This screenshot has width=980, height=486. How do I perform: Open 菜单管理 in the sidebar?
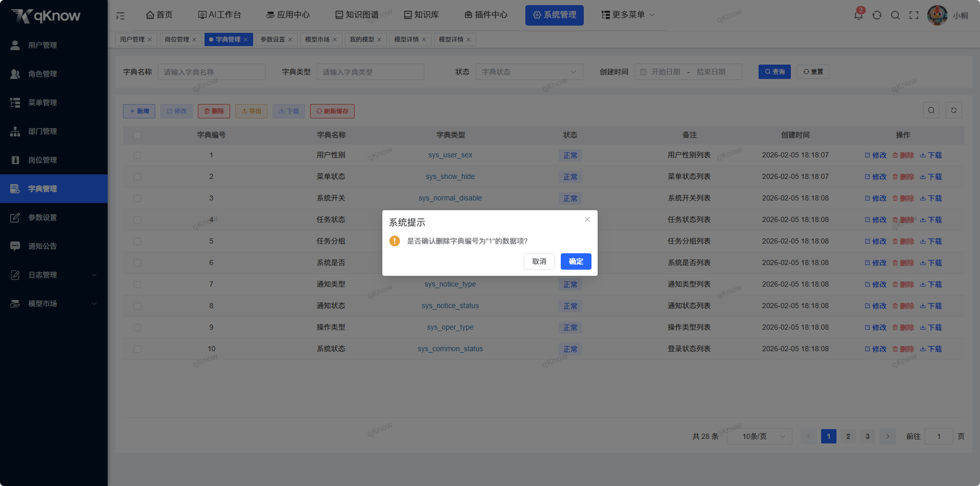click(x=54, y=103)
